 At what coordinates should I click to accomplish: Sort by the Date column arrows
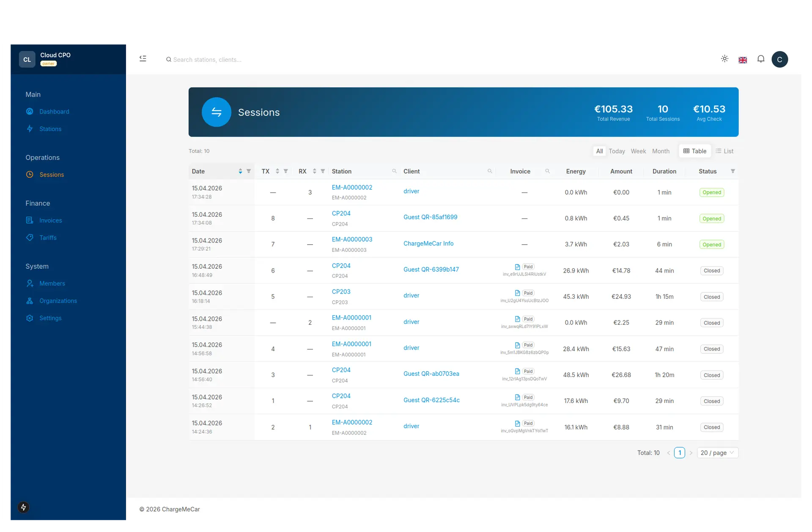(x=240, y=171)
